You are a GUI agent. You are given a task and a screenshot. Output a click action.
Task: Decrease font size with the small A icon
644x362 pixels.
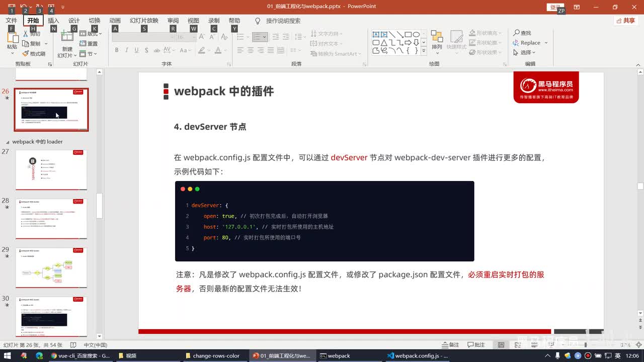211,37
